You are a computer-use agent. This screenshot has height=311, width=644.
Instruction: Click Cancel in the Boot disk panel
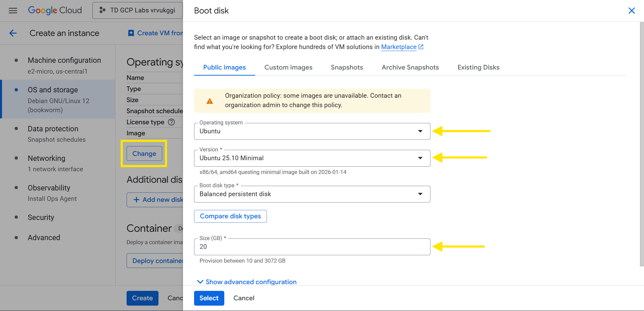244,298
